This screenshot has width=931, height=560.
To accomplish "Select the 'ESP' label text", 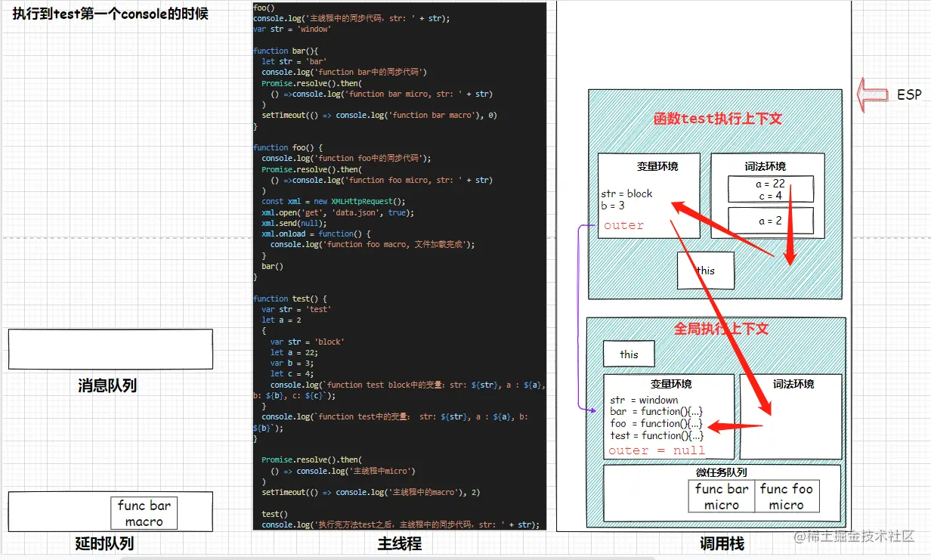I will [x=909, y=94].
